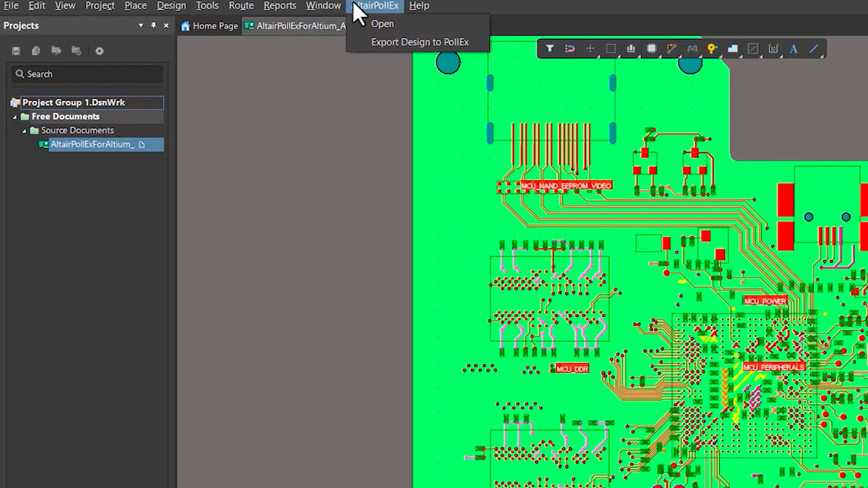
Task: Open Projects panel settings gear
Action: (x=99, y=51)
